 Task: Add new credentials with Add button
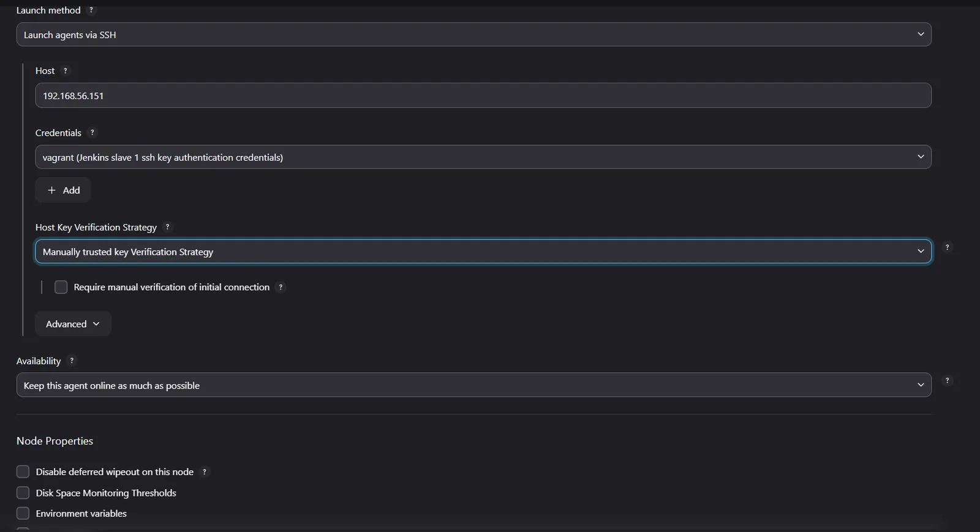[63, 190]
